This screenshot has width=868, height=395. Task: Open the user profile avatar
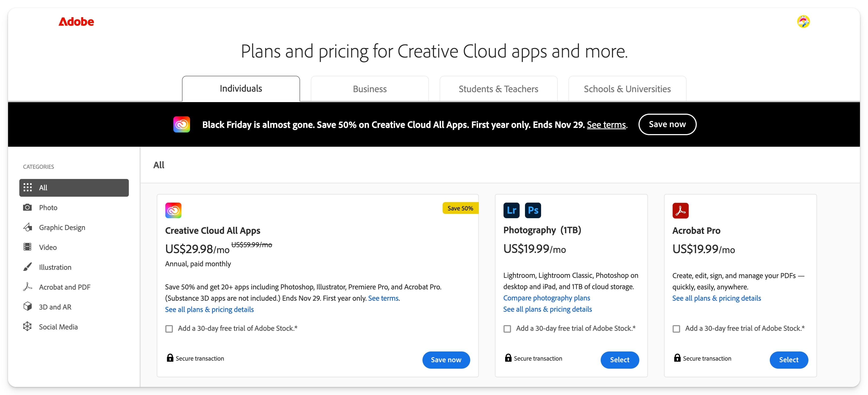point(803,21)
